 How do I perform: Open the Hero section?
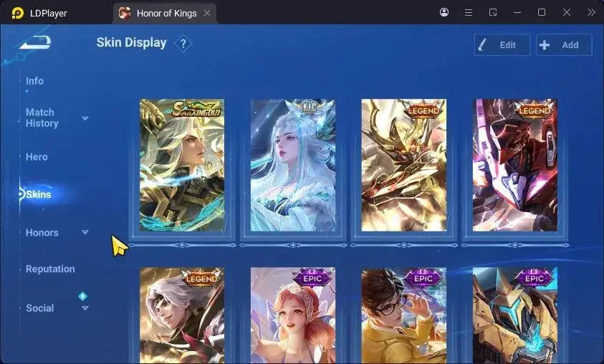pyautogui.click(x=37, y=157)
